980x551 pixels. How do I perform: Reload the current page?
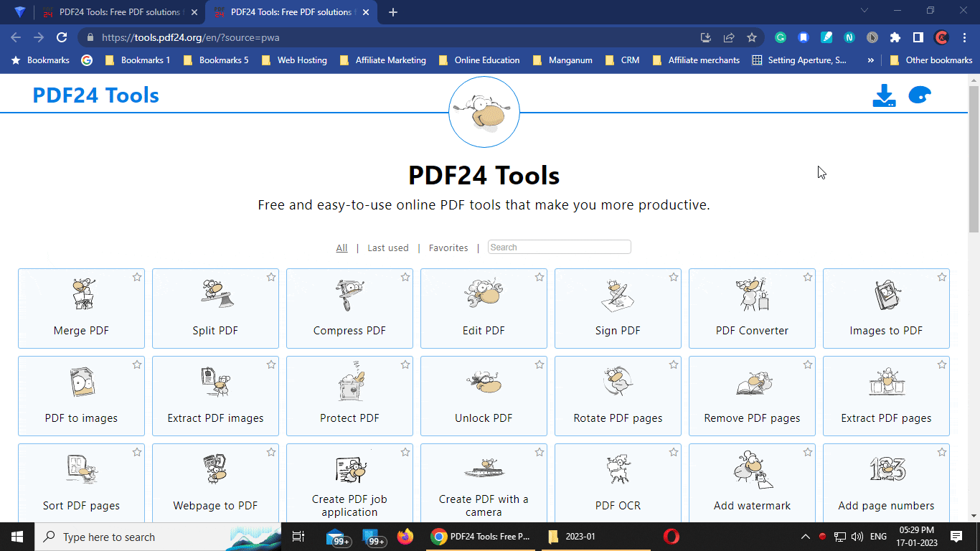62,37
